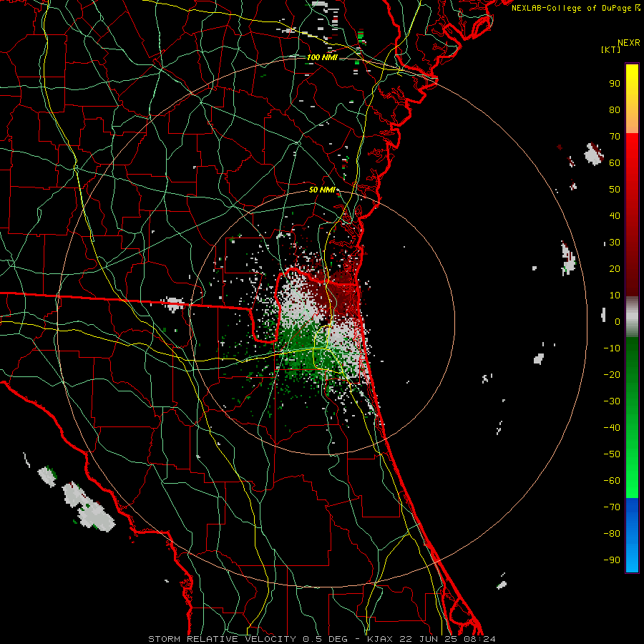Click the -70 knot scale label
This screenshot has height=644, width=644.
pos(612,507)
